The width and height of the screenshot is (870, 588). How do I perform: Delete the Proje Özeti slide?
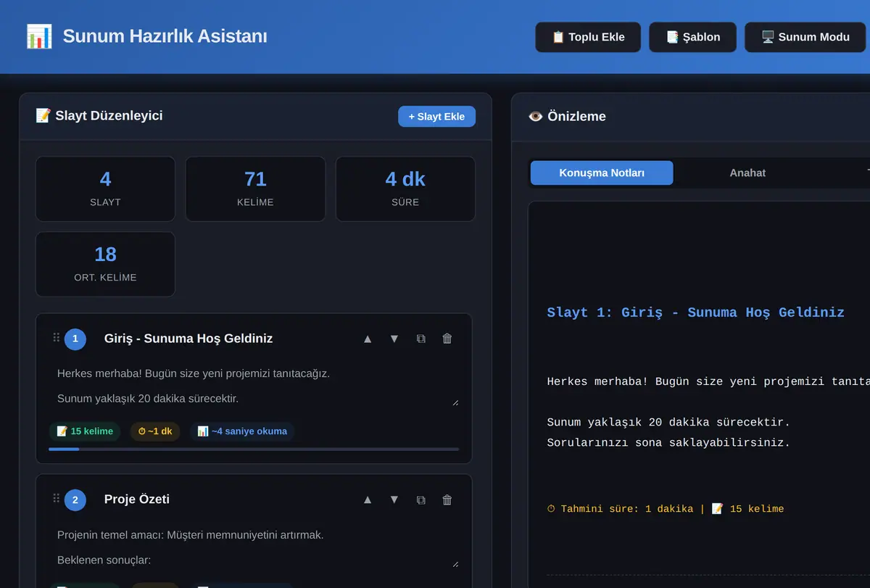(447, 500)
